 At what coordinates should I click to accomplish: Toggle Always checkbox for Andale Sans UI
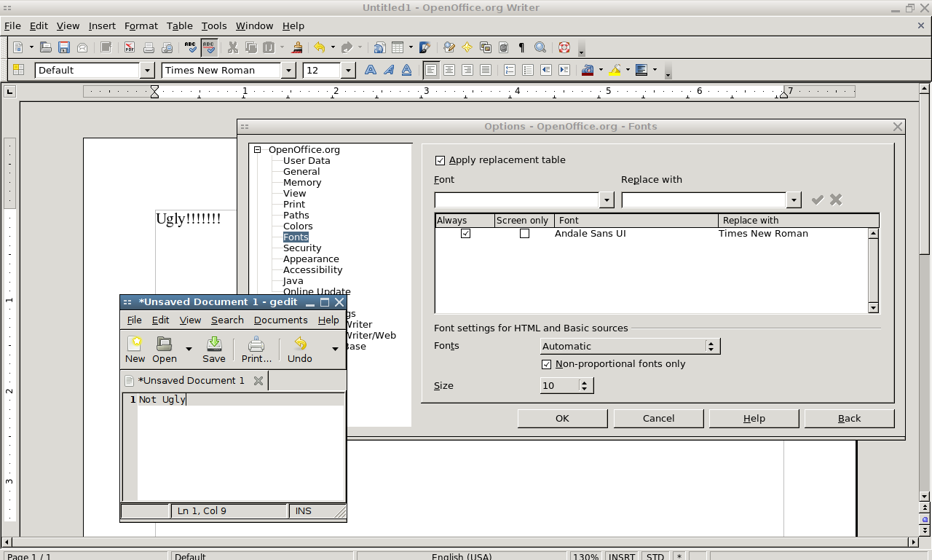point(465,234)
